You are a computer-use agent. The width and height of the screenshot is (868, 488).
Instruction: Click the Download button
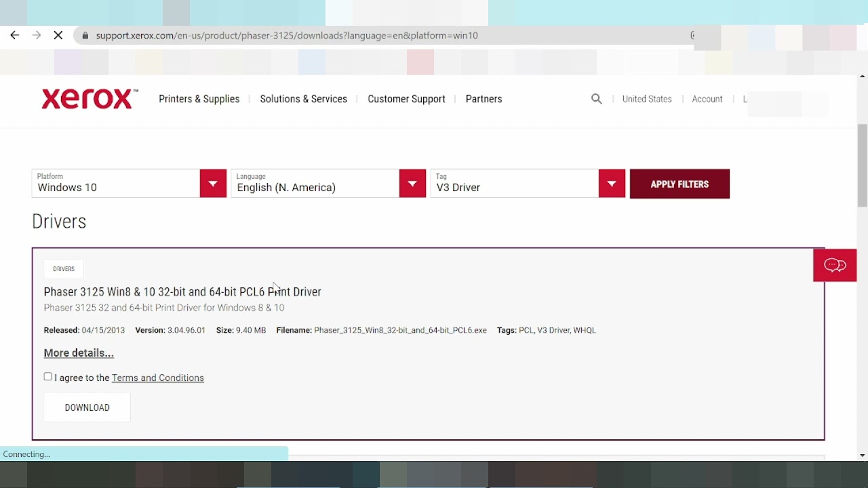pos(87,407)
